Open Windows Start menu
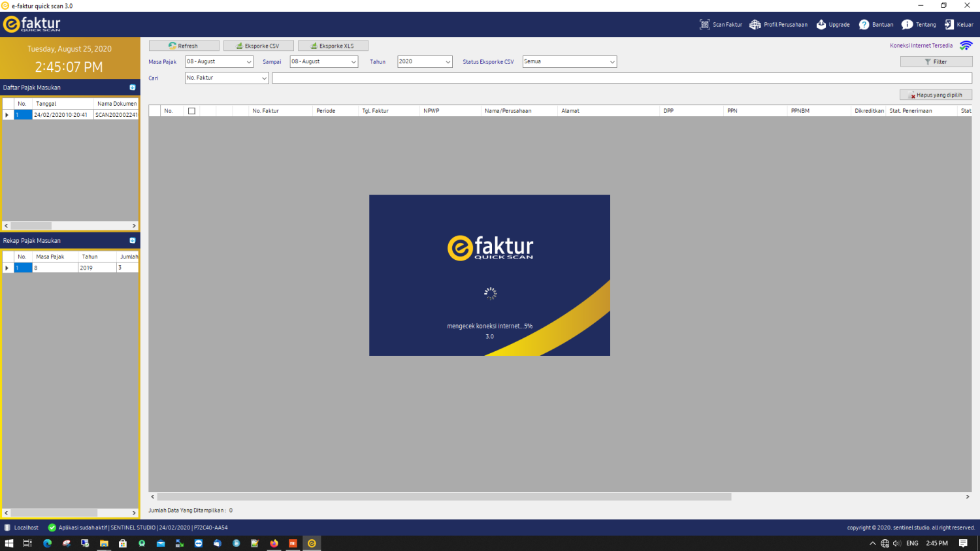The height and width of the screenshot is (551, 980). pos(9,543)
